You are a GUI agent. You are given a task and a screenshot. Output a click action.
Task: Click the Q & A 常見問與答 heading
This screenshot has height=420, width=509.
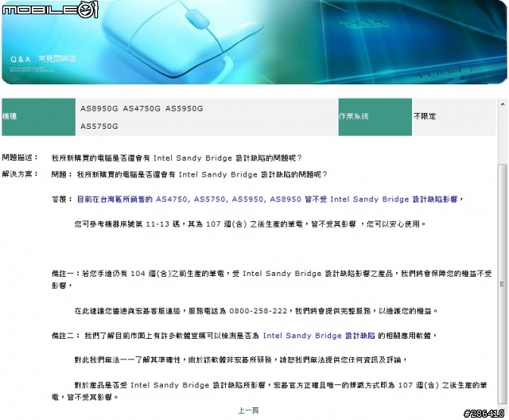[43, 59]
